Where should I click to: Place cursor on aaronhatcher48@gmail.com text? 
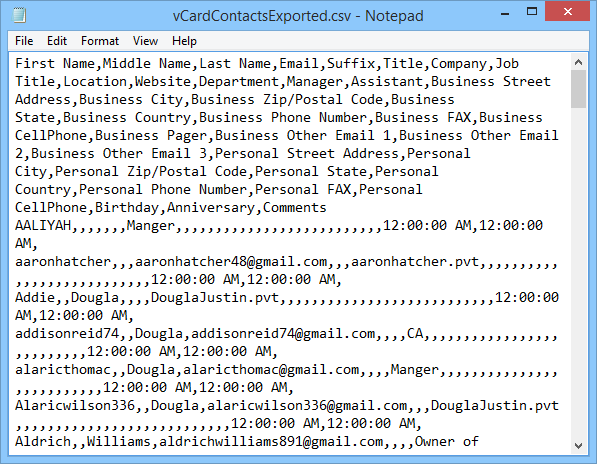[x=231, y=261]
